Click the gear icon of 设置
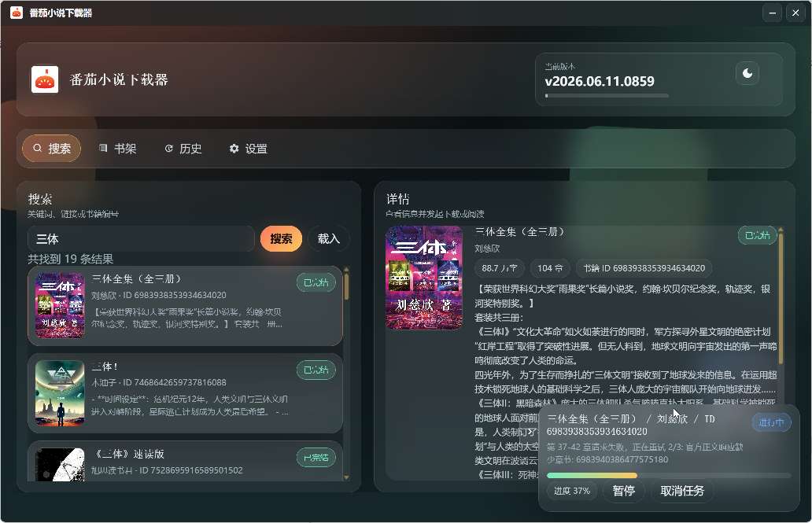Image resolution: width=812 pixels, height=523 pixels. pos(234,149)
